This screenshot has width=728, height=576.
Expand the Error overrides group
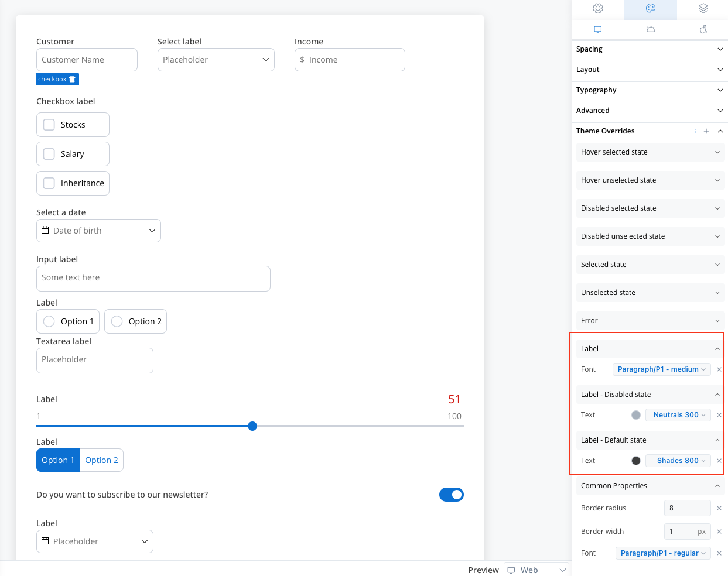pyautogui.click(x=651, y=321)
